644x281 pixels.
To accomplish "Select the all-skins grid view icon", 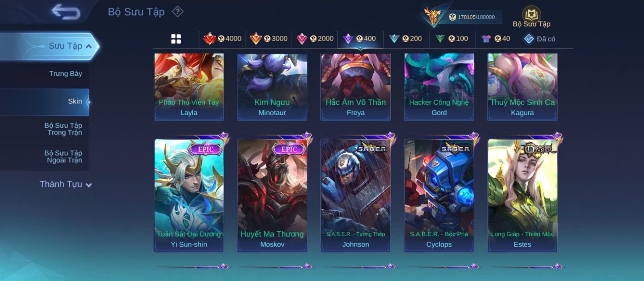I will [x=176, y=39].
